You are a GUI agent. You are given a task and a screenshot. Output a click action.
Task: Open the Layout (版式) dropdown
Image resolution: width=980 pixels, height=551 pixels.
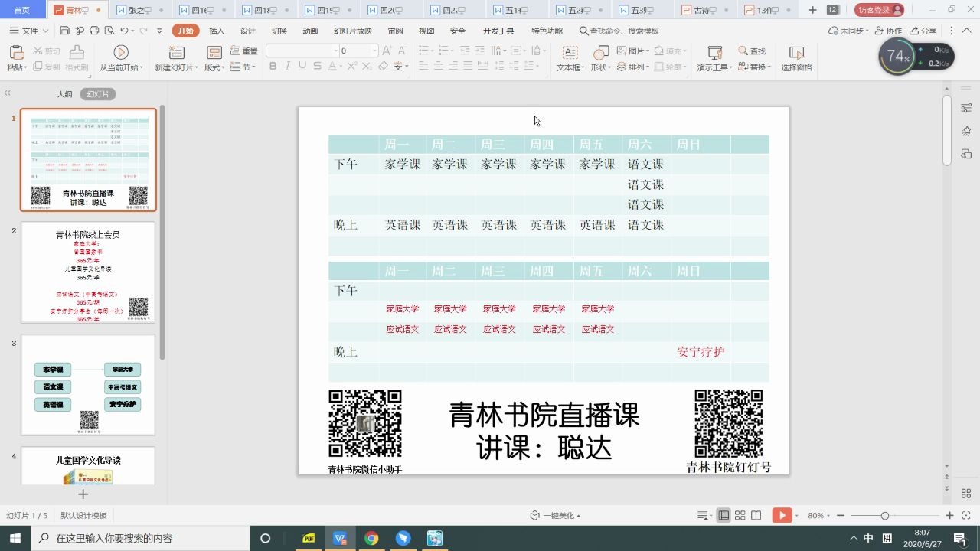click(x=214, y=67)
